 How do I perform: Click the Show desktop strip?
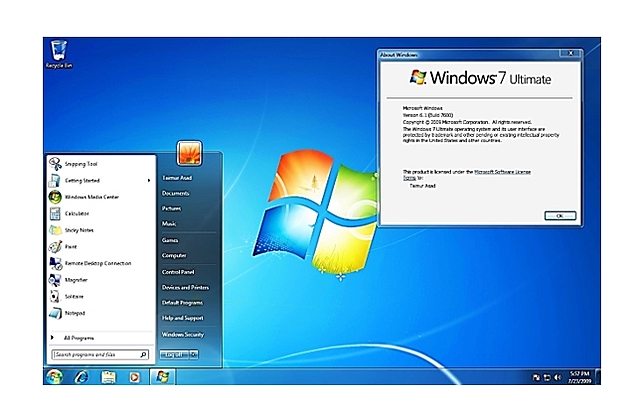pyautogui.click(x=597, y=376)
